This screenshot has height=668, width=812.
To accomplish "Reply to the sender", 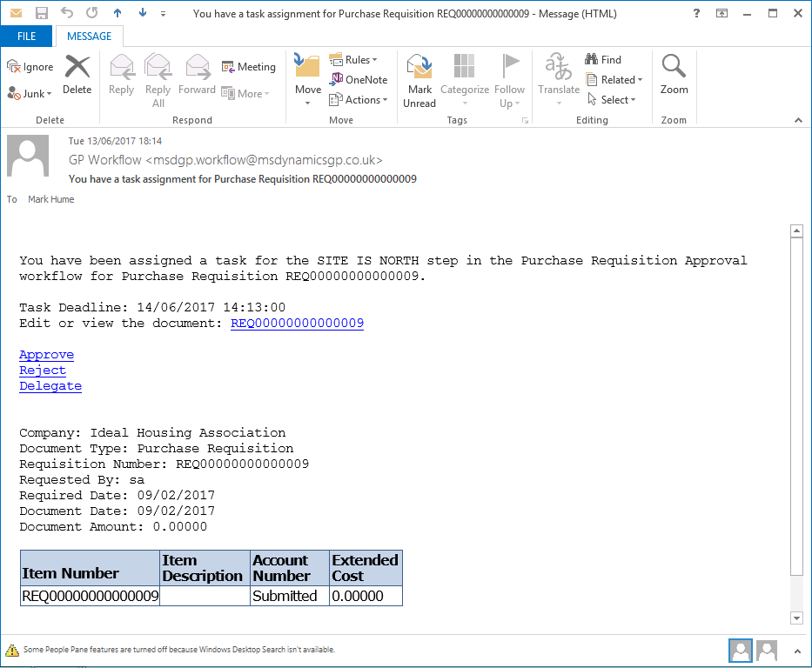I will (121, 77).
